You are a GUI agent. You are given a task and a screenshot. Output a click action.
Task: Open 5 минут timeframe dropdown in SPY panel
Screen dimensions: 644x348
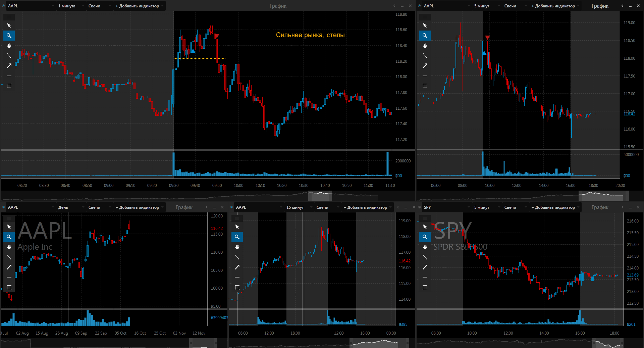[487, 207]
